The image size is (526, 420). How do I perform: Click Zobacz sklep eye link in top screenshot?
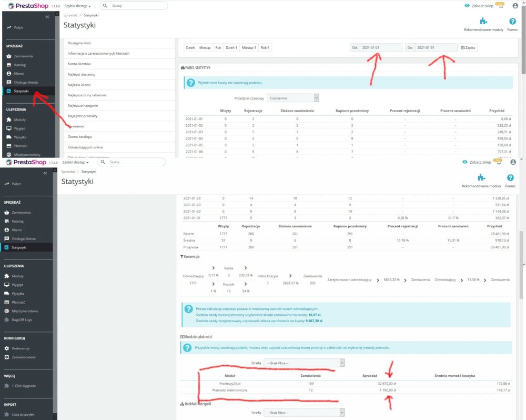(479, 6)
